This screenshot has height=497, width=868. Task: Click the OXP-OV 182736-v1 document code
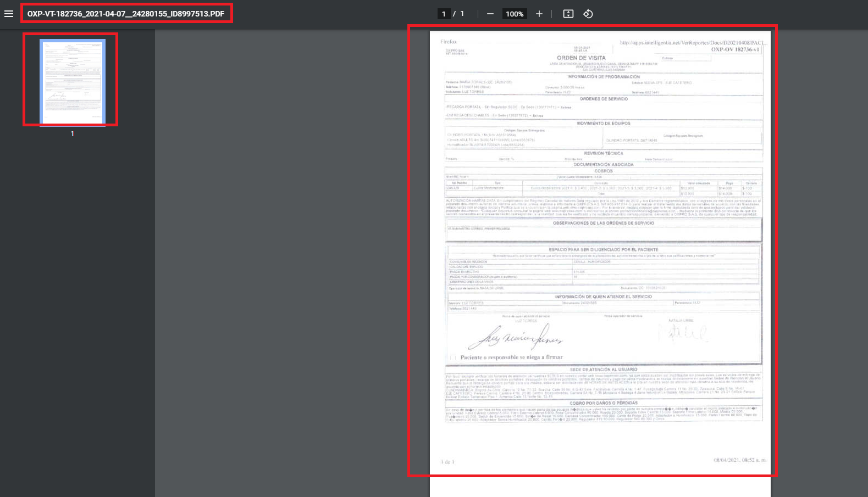735,49
